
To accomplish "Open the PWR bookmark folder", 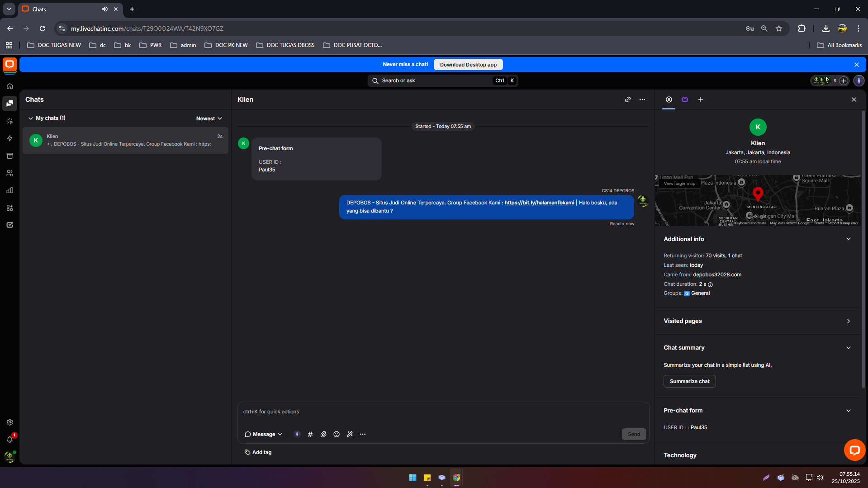I will click(x=151, y=45).
